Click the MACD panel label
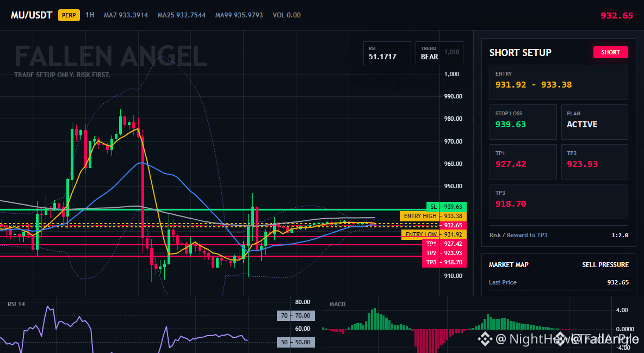 click(x=337, y=304)
